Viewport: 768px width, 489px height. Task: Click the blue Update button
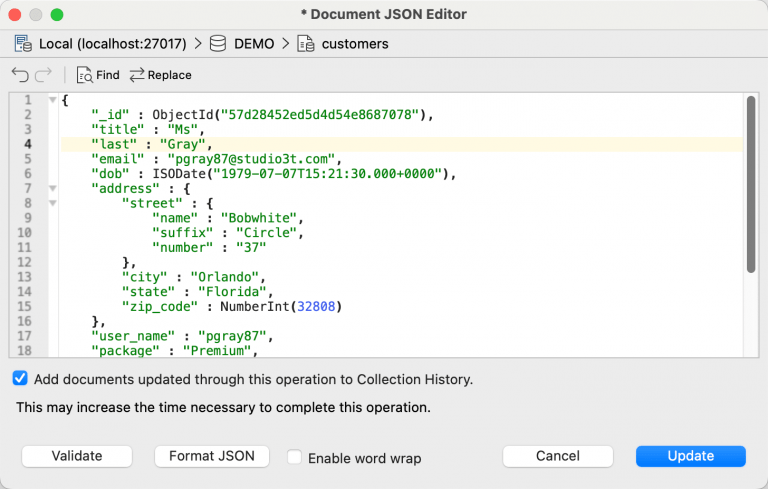pyautogui.click(x=690, y=456)
